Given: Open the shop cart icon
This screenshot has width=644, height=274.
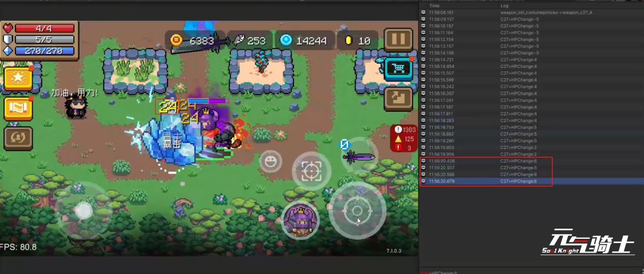Looking at the screenshot, I should tap(398, 69).
